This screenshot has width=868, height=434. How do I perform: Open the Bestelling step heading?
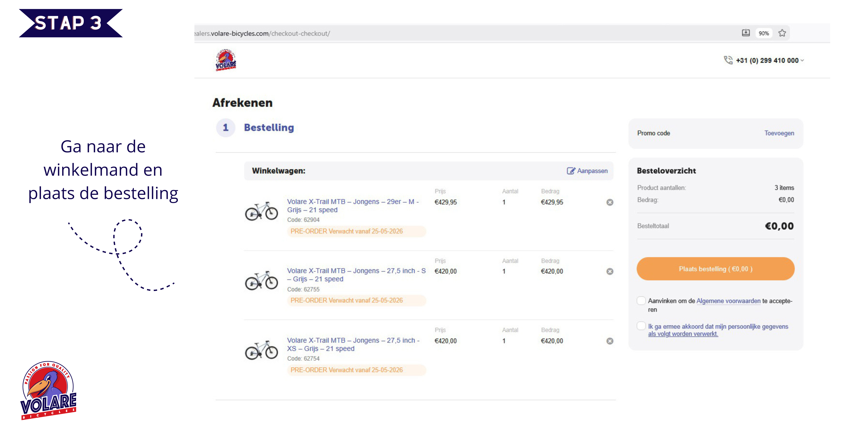[x=269, y=127]
